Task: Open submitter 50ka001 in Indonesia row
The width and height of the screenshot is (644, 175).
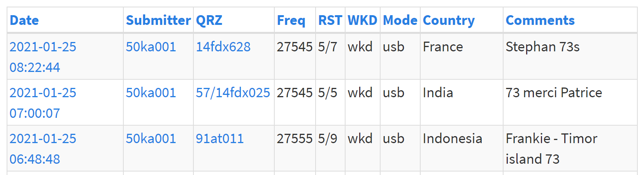Action: (x=151, y=138)
